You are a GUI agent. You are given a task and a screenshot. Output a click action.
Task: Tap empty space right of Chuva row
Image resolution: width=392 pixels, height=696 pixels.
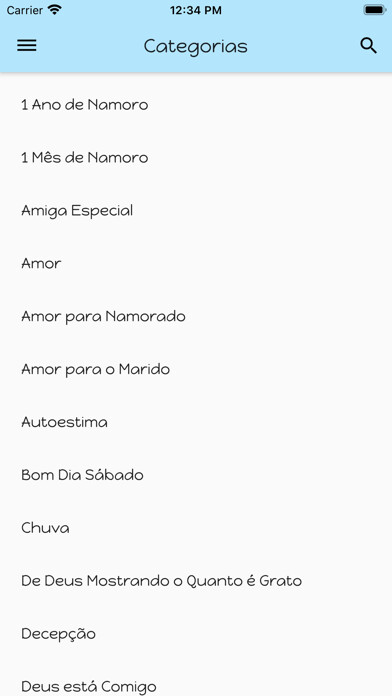(231, 528)
